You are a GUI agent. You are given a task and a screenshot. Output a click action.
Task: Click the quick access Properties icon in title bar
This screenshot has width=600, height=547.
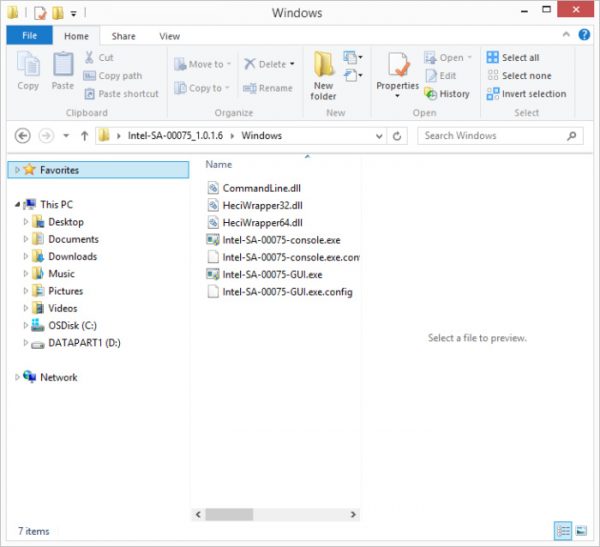[40, 13]
